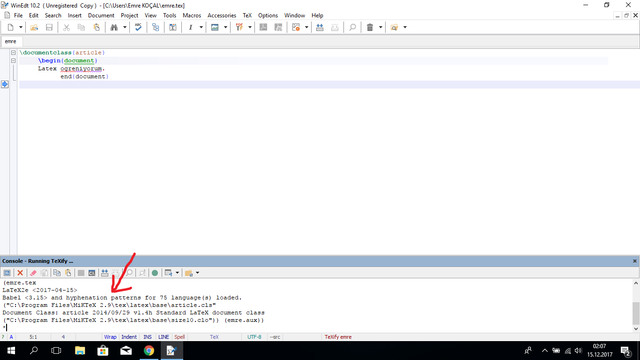Paste from clipboard using main toolbar icon
This screenshot has width=640, height=360.
97,27
